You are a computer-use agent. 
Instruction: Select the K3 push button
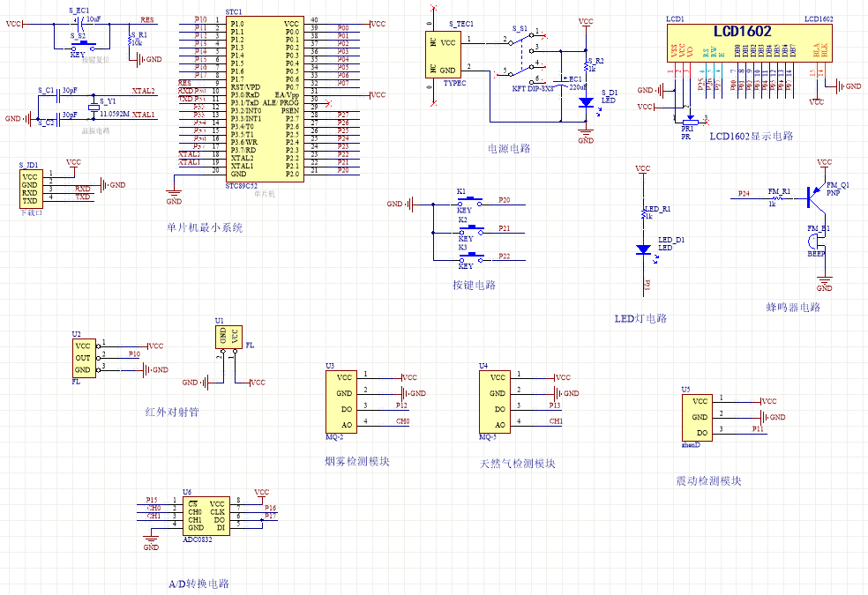(x=470, y=257)
